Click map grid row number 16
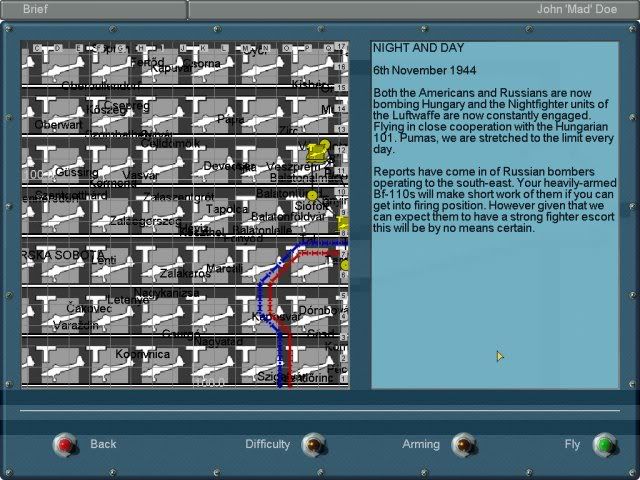 [342, 67]
